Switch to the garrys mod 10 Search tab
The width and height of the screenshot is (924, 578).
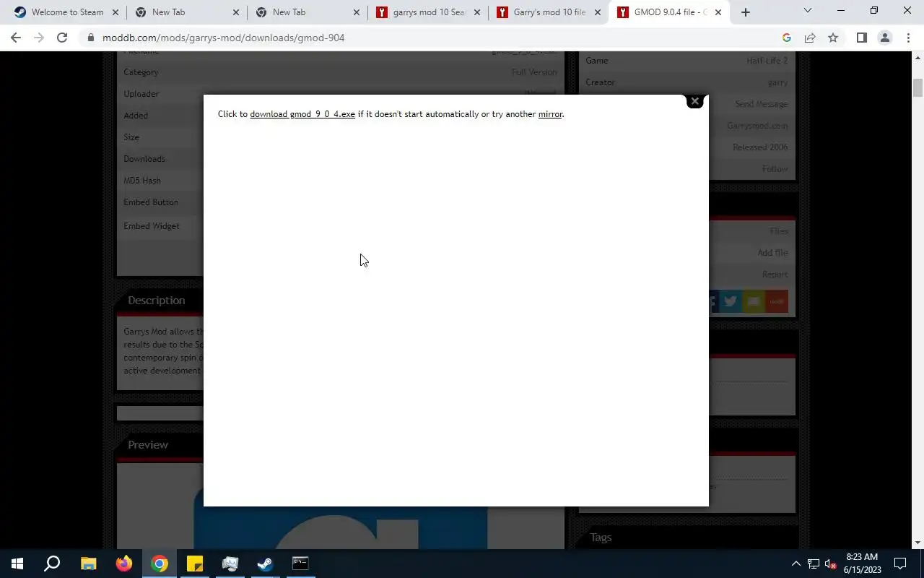pos(427,12)
